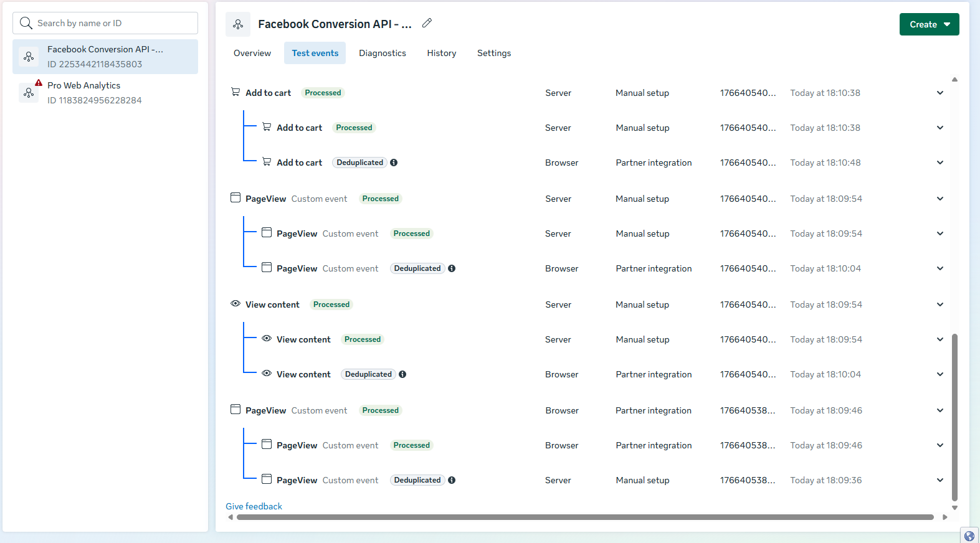
Task: Click info icon beside Deduplicated View content
Action: point(402,374)
